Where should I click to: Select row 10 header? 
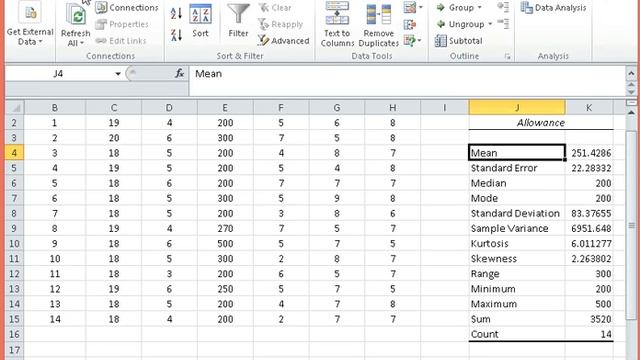click(x=14, y=244)
